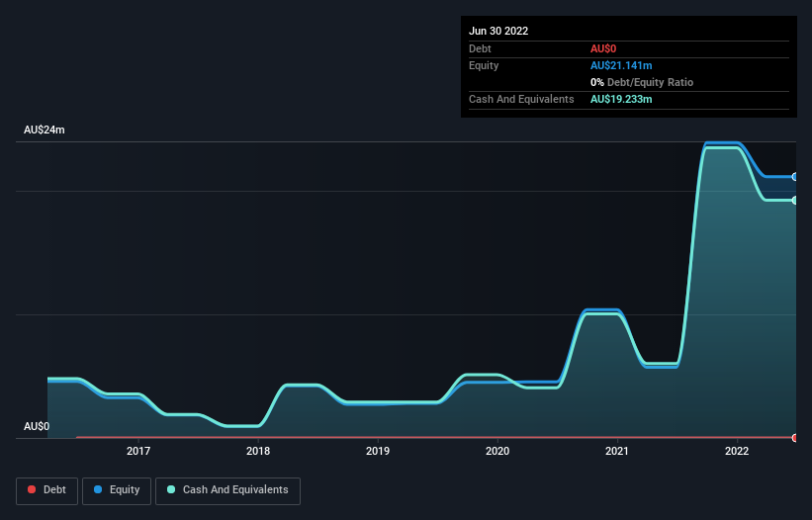Click the 2018 x-axis label
Viewport: 812px width, 520px height.
click(258, 451)
